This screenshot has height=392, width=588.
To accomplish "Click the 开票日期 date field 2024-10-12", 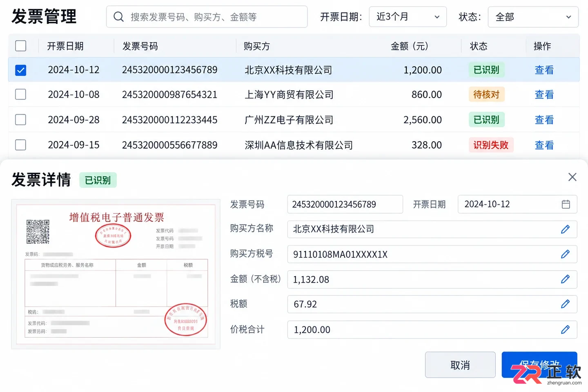I will [517, 204].
